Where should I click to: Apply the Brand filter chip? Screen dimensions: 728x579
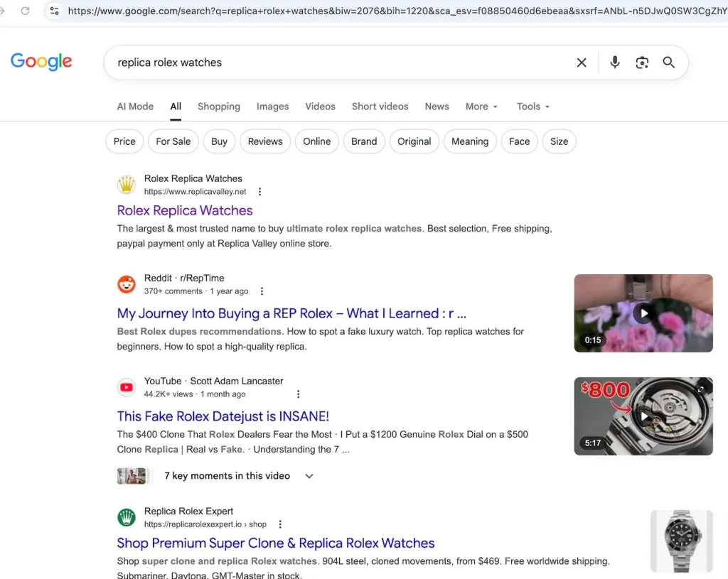click(364, 141)
